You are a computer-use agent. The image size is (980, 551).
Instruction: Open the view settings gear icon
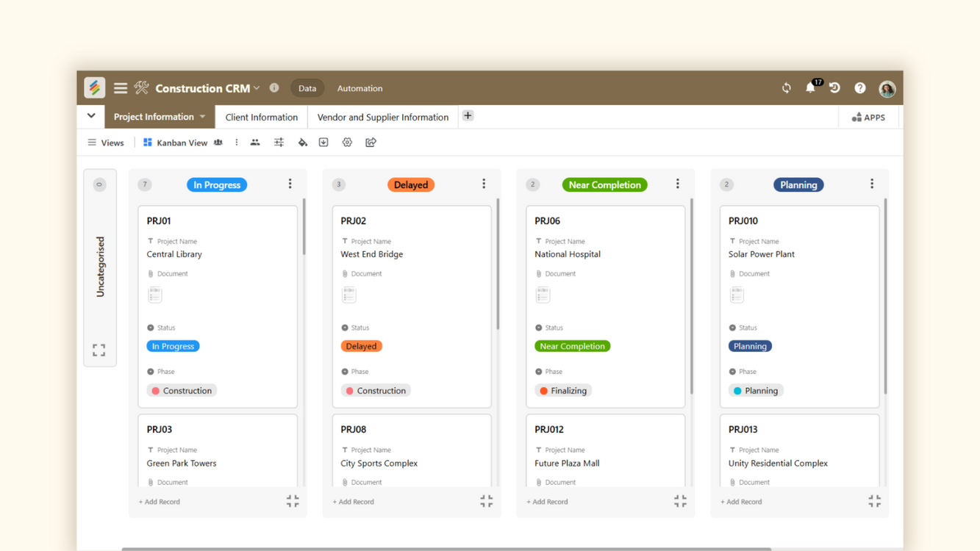click(x=347, y=143)
